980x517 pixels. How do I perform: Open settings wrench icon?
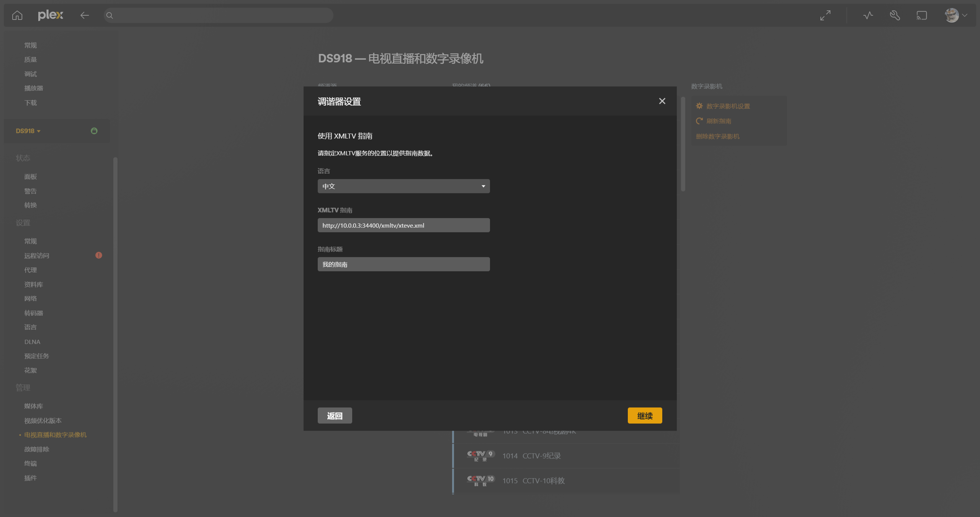point(895,15)
